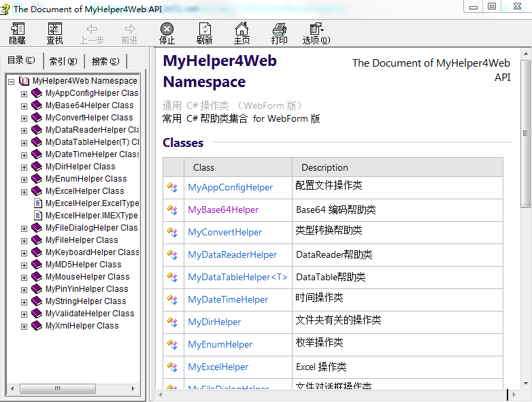
Task: Expand the MyAppConfigHelper Class tree node
Action: (24, 93)
